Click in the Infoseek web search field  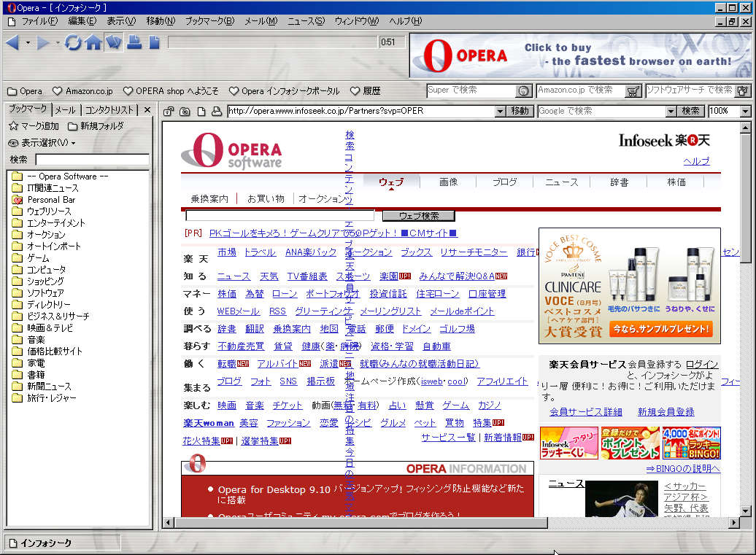click(280, 216)
